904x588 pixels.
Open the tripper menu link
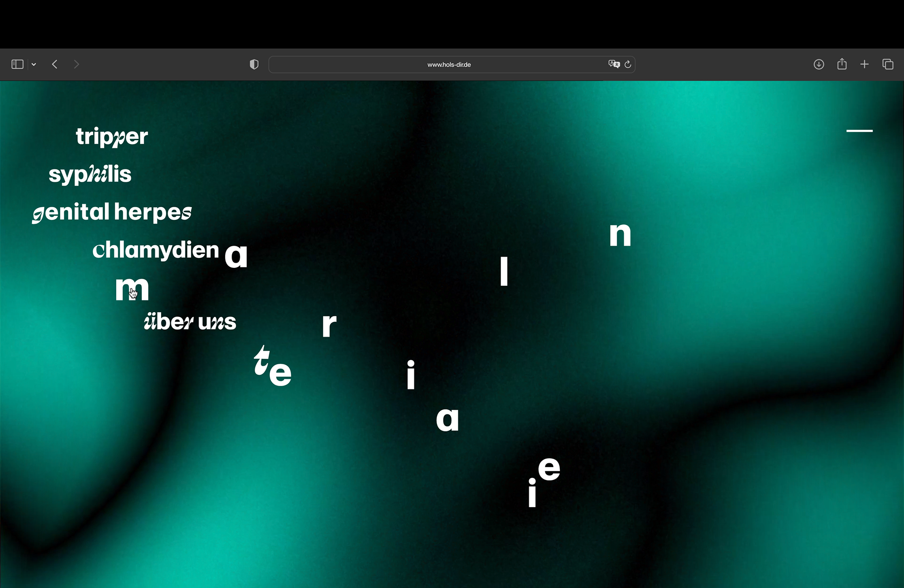point(112,137)
